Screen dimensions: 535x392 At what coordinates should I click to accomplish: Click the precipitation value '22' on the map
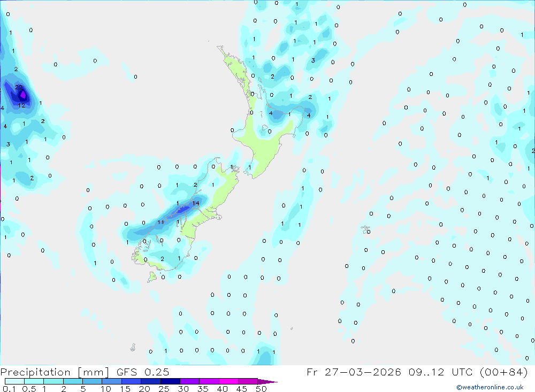coord(19,87)
